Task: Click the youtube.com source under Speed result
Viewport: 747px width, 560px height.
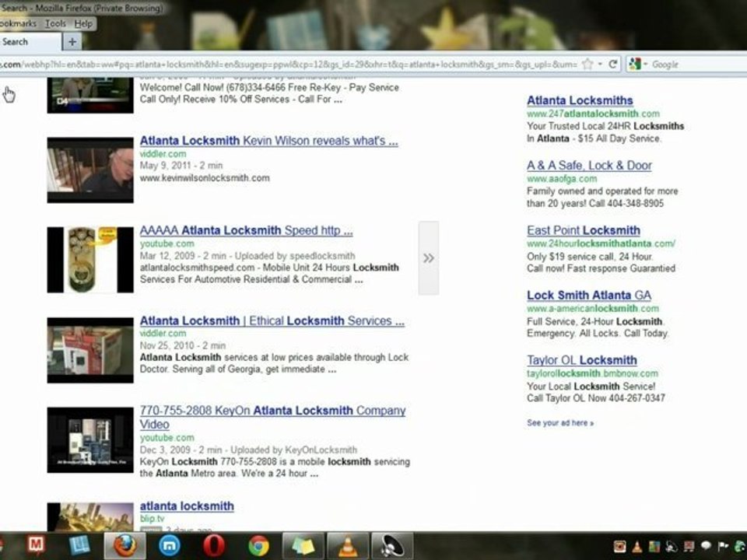Action: click(x=167, y=243)
